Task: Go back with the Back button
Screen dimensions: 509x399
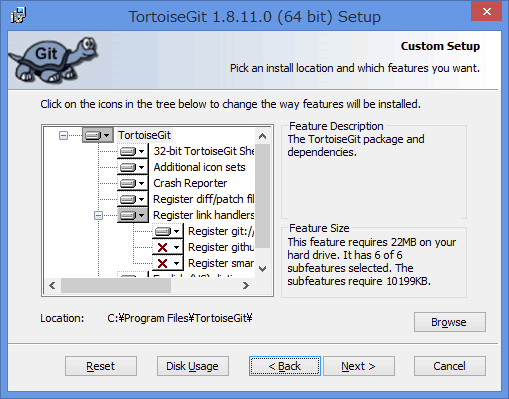Action: click(x=285, y=366)
